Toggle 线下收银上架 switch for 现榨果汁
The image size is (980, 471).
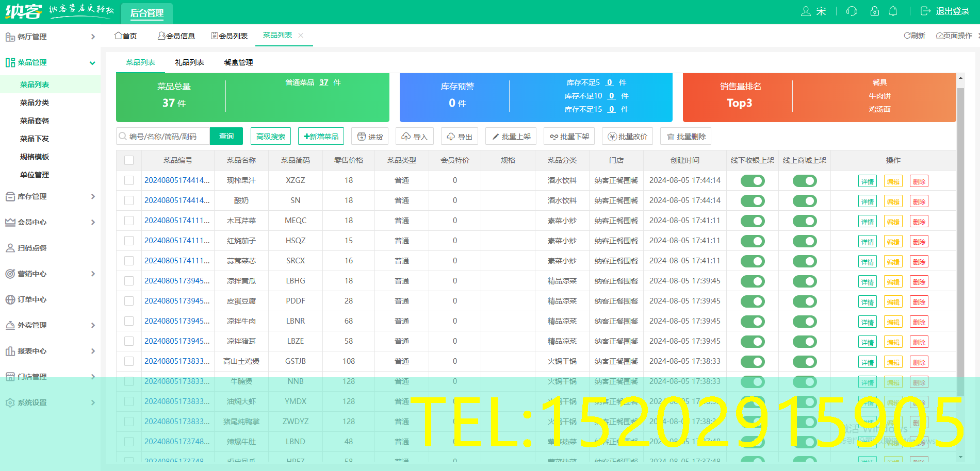pos(753,181)
